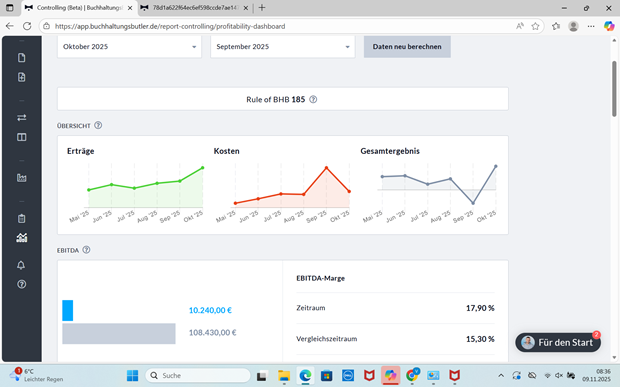Close the Controlling (Beta) tab

[x=130, y=8]
